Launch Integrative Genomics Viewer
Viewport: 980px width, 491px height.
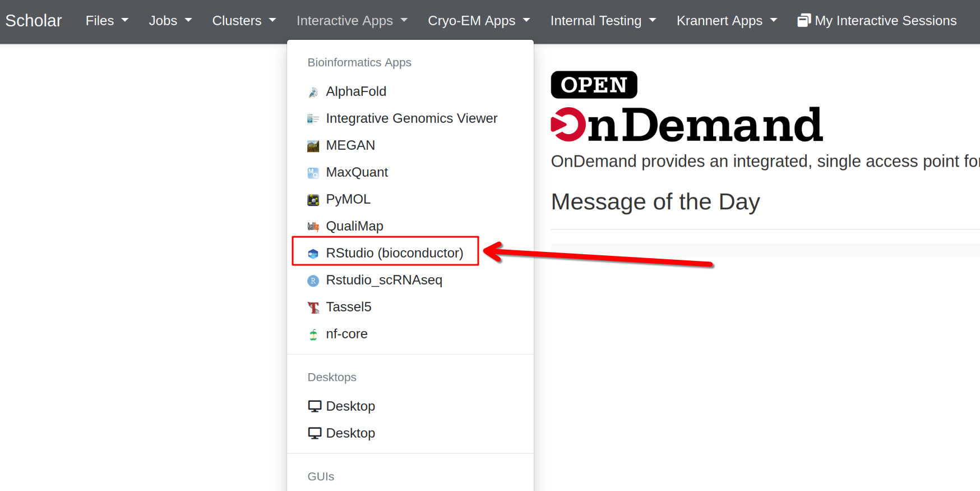[410, 118]
